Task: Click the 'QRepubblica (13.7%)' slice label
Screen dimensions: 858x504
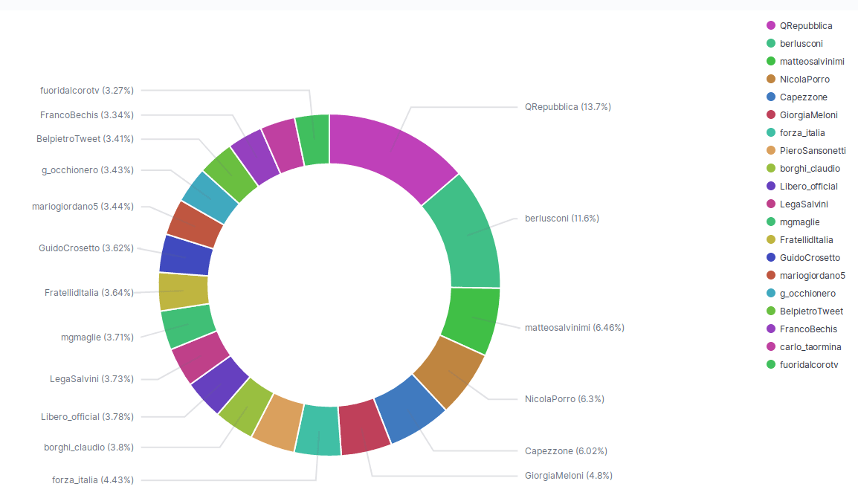Action: coord(567,107)
